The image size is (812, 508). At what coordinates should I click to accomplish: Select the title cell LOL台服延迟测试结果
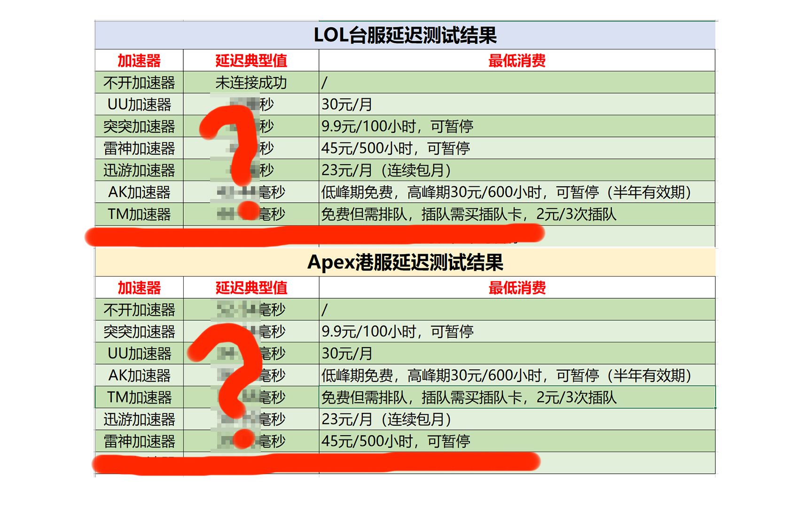click(405, 35)
